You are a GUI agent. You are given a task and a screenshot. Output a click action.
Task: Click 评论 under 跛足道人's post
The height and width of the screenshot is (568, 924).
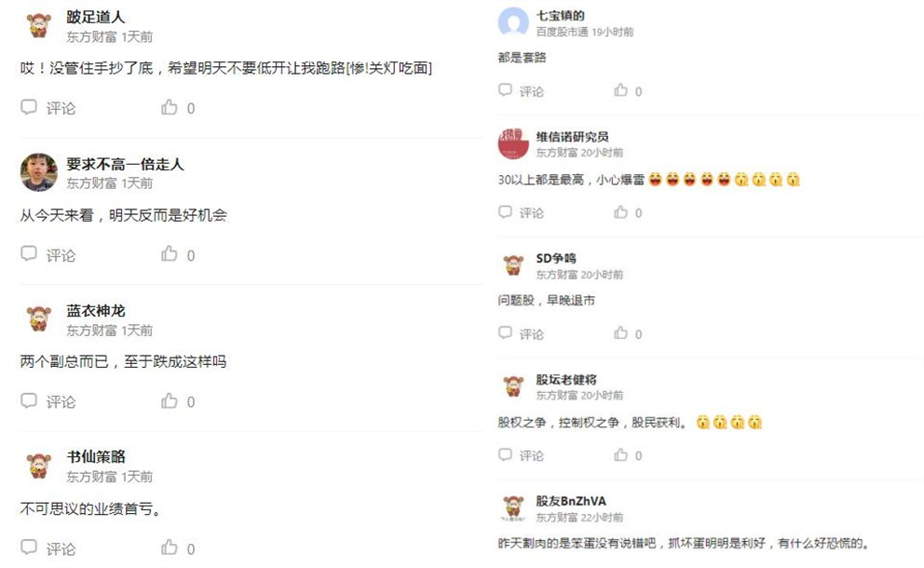point(61,108)
